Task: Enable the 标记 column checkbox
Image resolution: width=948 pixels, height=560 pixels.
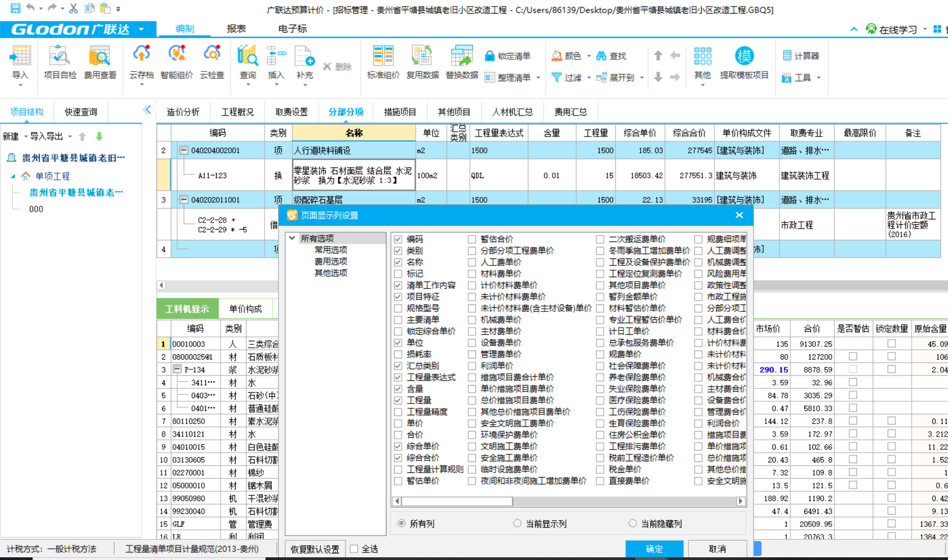Action: tap(398, 274)
